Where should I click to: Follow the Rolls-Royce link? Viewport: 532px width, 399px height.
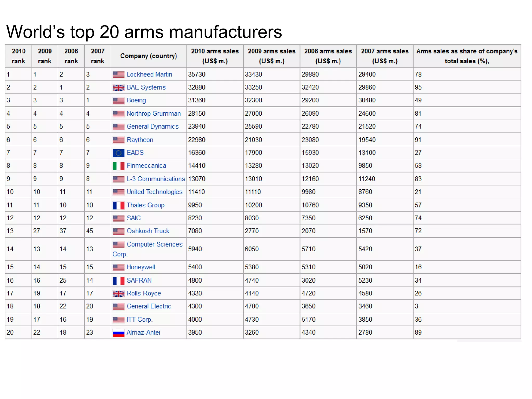[x=144, y=293]
